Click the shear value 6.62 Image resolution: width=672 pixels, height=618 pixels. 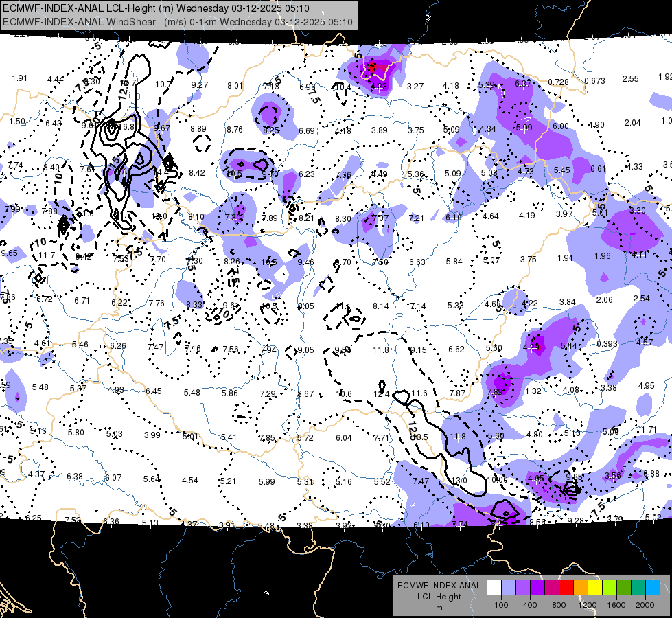[x=456, y=350]
